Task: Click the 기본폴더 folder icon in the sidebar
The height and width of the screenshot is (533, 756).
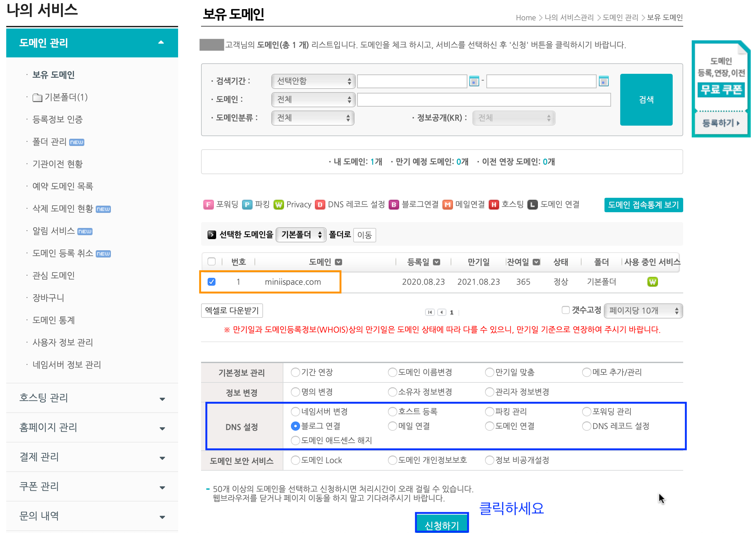Action: coord(37,98)
